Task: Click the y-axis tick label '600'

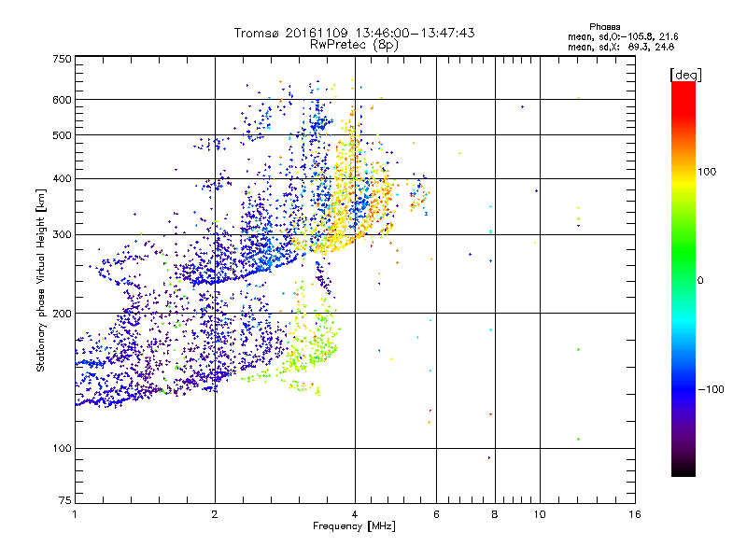Action: (62, 100)
